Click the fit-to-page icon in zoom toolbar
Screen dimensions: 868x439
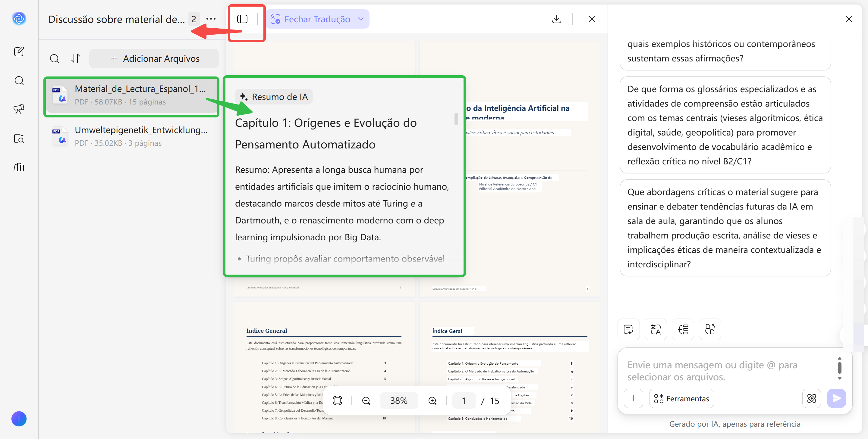tap(337, 401)
